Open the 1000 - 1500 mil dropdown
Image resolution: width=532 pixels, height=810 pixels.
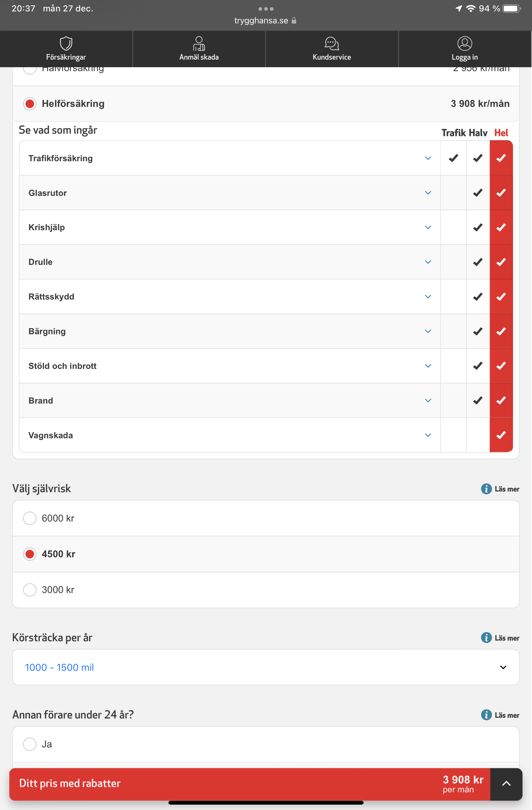click(x=266, y=667)
